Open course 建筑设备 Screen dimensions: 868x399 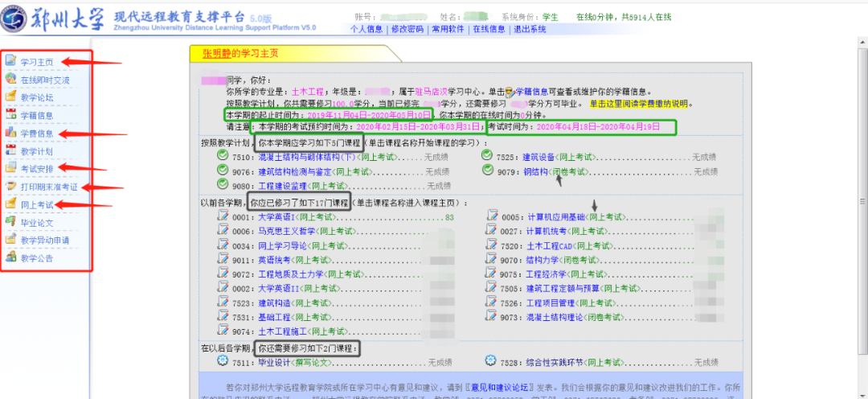tap(539, 157)
